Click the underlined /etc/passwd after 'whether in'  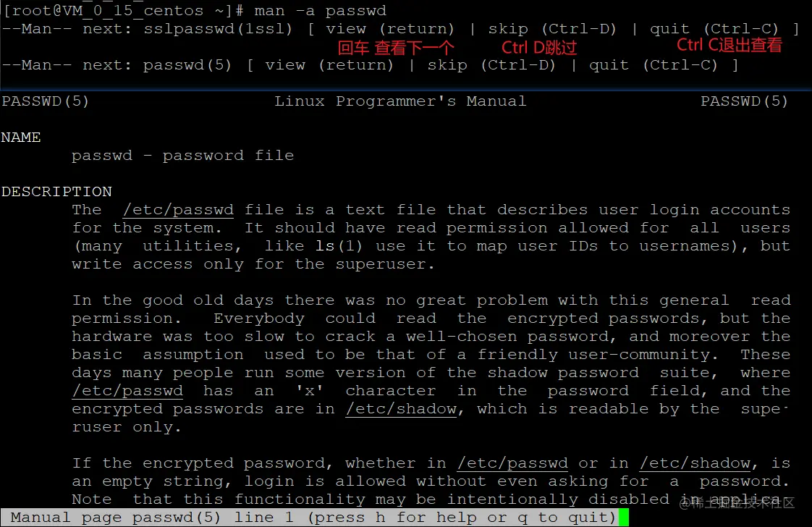point(512,463)
